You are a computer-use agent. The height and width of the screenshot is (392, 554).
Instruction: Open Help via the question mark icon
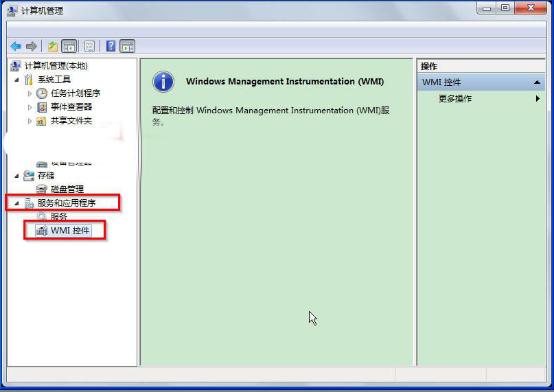[111, 46]
